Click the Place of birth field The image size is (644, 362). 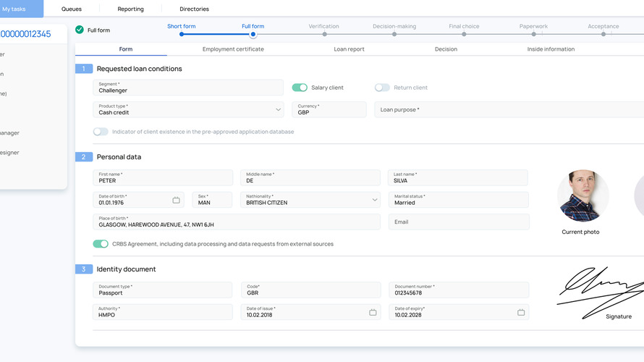tap(237, 222)
